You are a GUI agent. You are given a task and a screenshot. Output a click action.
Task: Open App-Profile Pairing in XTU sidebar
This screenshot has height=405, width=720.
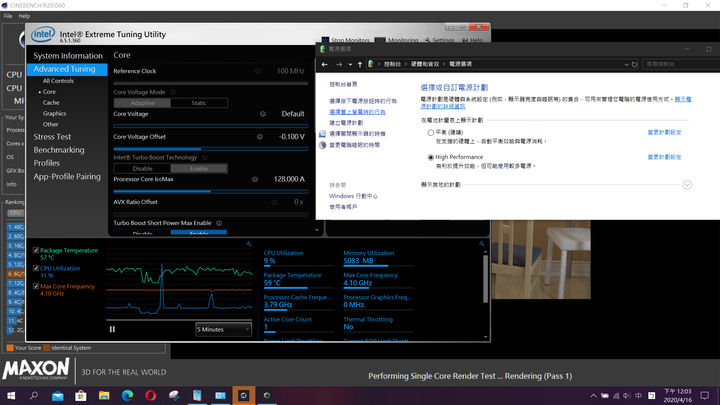coord(67,177)
